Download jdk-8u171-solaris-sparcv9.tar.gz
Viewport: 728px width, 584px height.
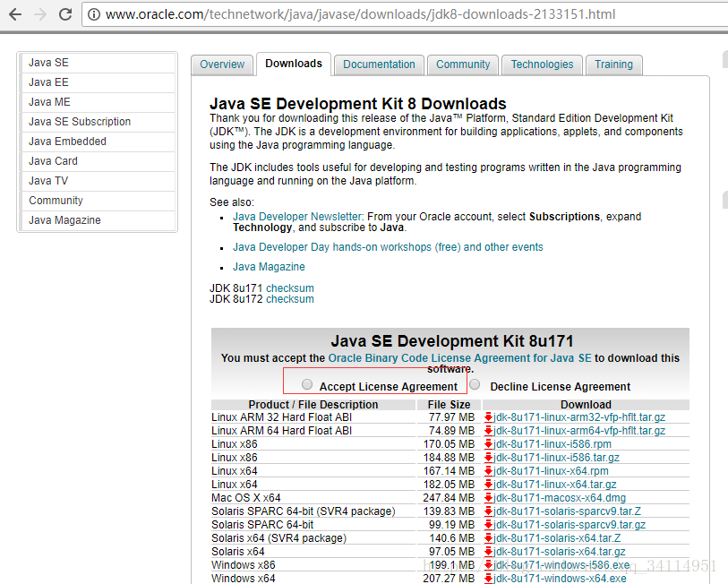pos(570,525)
